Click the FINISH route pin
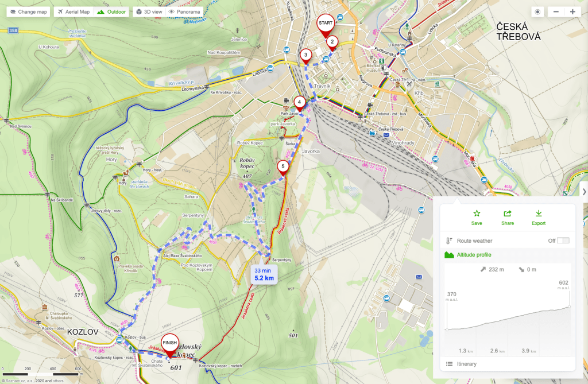This screenshot has width=588, height=384. [x=169, y=346]
